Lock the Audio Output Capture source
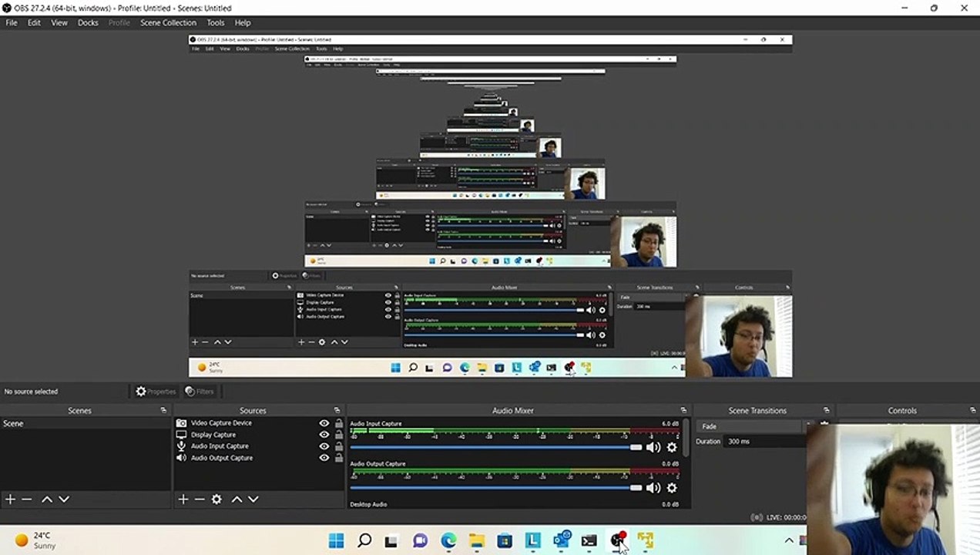980x555 pixels. coord(338,458)
